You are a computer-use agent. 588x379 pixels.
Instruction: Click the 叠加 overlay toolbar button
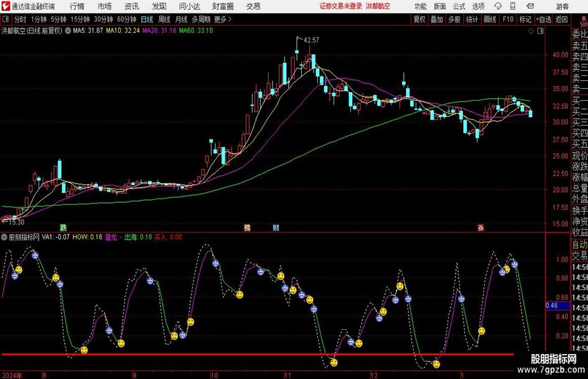pyautogui.click(x=437, y=19)
